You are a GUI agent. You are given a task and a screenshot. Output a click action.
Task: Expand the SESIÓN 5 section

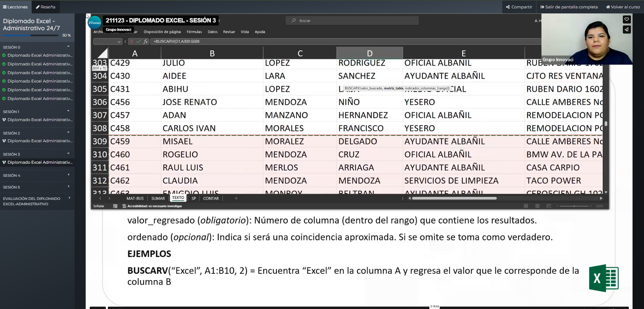click(x=68, y=187)
